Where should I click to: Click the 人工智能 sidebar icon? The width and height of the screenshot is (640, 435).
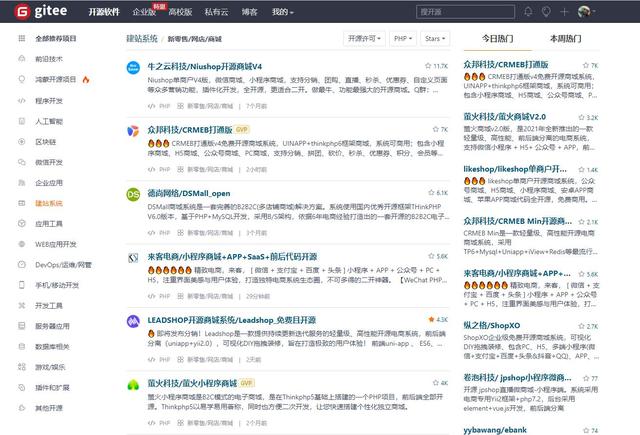click(22, 121)
